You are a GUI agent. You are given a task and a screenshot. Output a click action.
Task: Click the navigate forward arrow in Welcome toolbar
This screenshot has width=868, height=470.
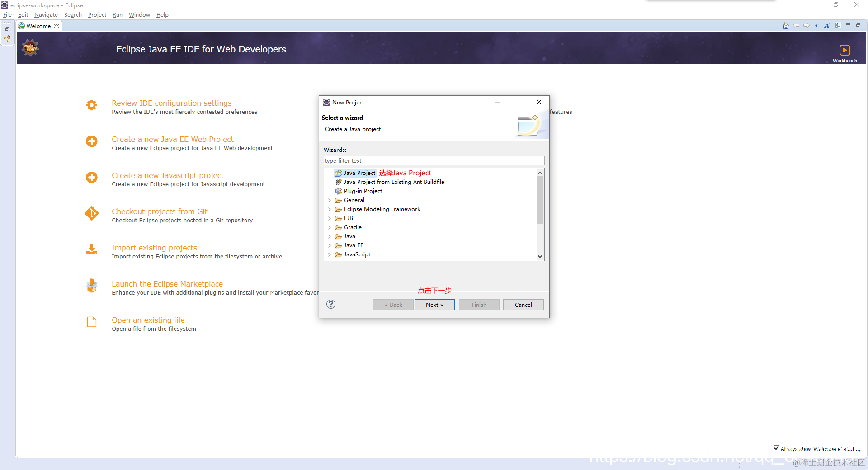point(807,26)
